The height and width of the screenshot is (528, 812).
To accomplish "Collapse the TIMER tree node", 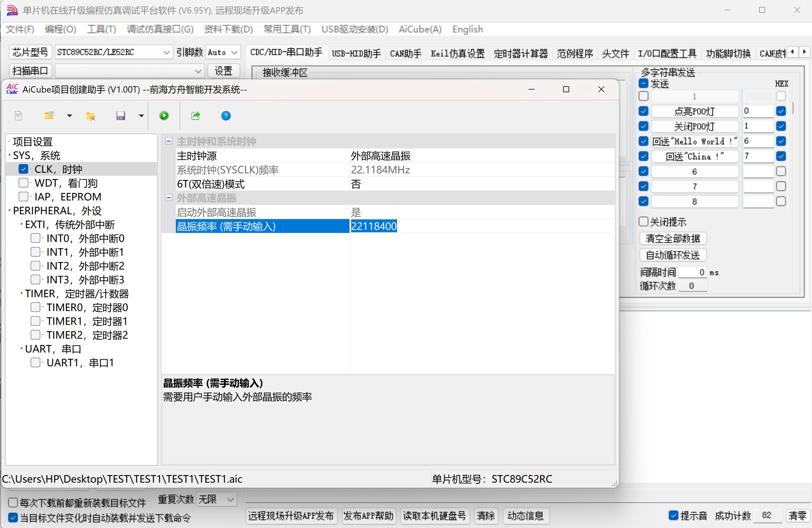I will [21, 293].
